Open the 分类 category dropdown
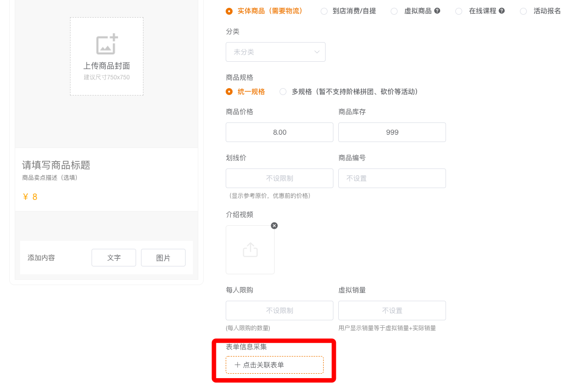The image size is (588, 383). pos(276,52)
